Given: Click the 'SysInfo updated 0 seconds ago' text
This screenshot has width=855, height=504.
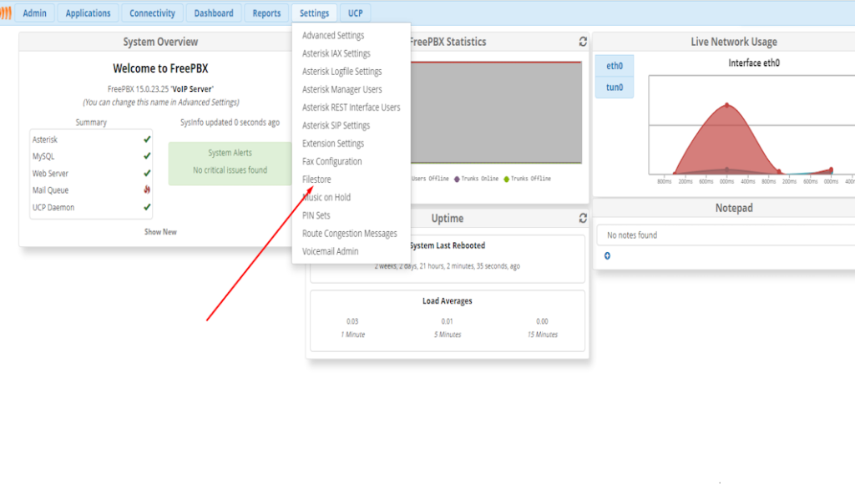Looking at the screenshot, I should coord(230,123).
